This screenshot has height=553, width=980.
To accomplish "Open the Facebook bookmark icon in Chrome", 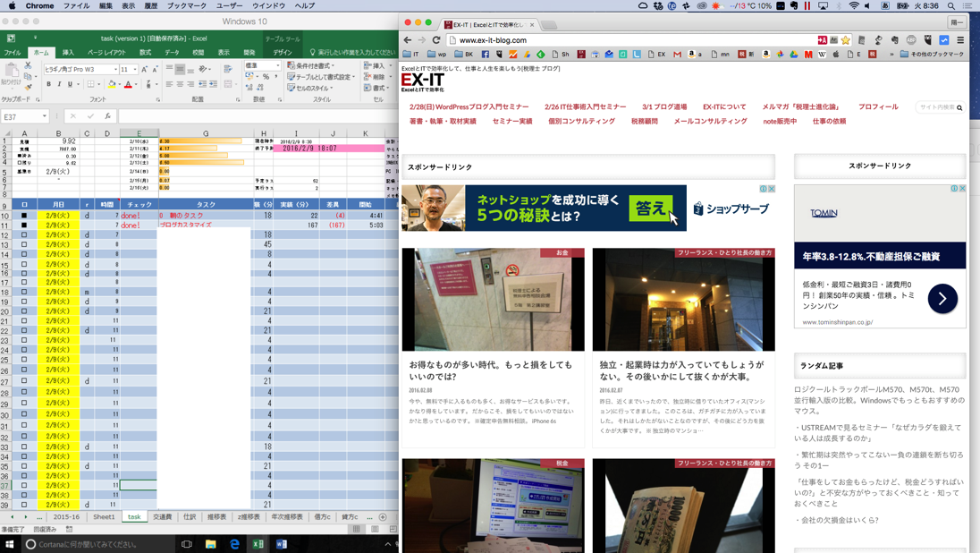I will tap(485, 55).
